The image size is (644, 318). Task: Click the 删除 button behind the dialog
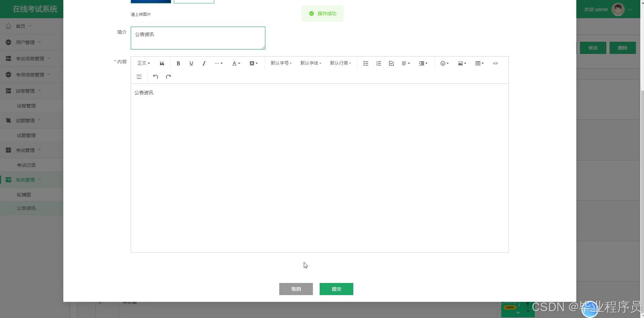(623, 48)
